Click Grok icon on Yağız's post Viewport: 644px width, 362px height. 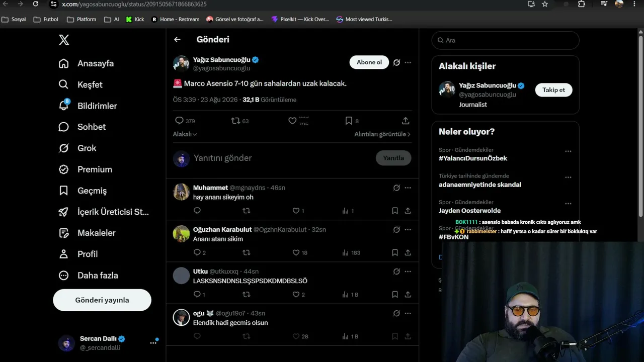(x=396, y=62)
